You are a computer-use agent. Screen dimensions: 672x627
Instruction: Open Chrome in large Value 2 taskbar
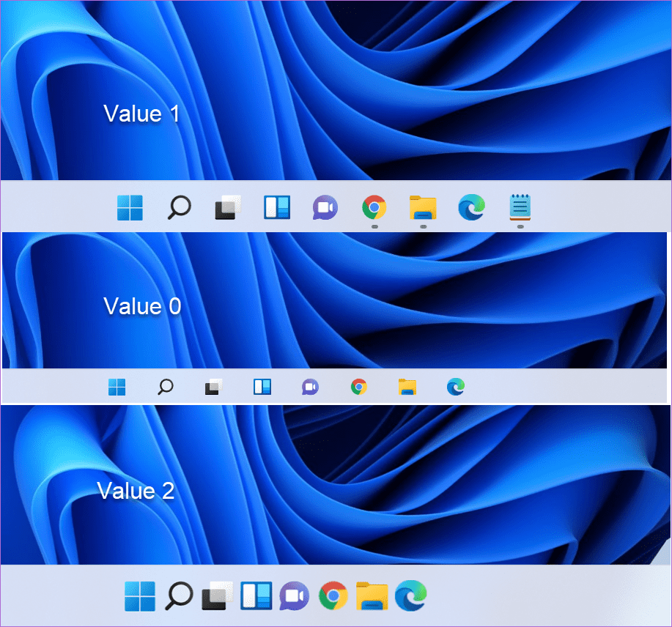point(333,596)
